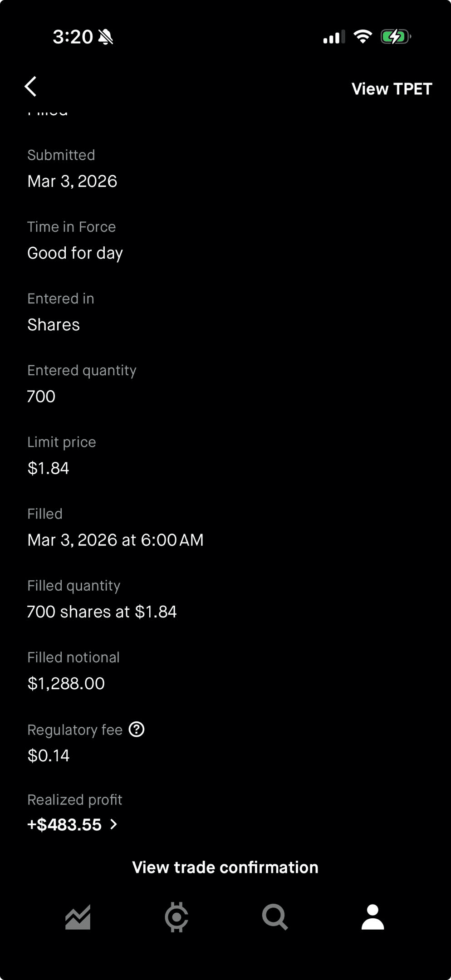The width and height of the screenshot is (451, 980).
Task: Open View TPET stock page
Action: point(392,89)
